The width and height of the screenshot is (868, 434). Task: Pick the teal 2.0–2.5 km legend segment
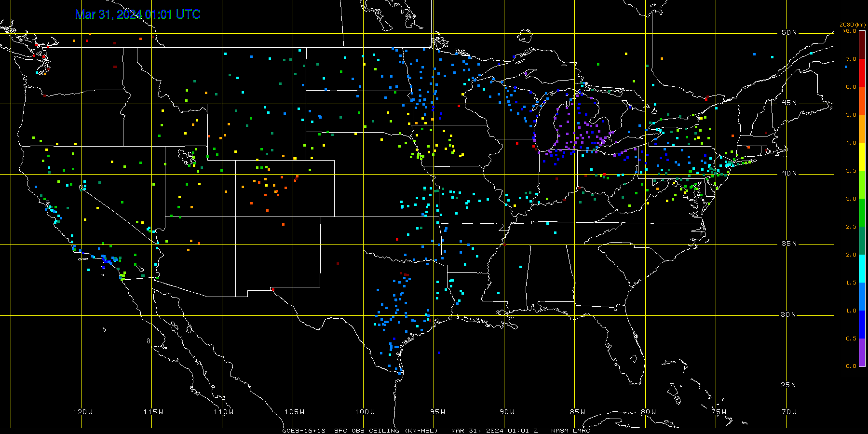[862, 241]
